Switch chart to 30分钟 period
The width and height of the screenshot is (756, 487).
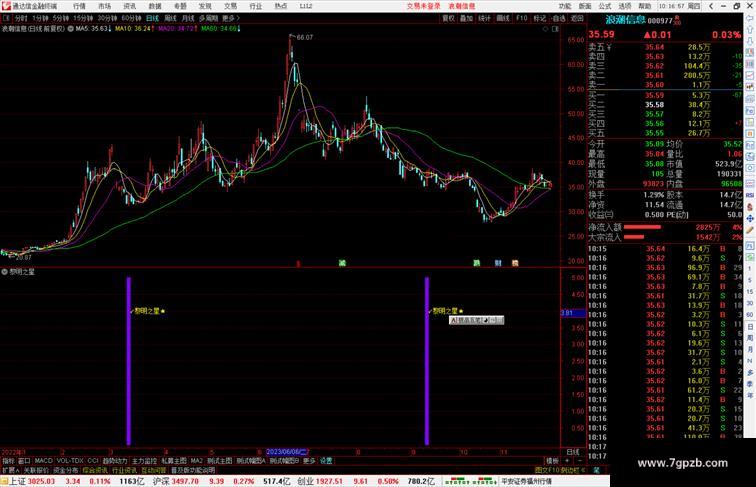pyautogui.click(x=107, y=18)
